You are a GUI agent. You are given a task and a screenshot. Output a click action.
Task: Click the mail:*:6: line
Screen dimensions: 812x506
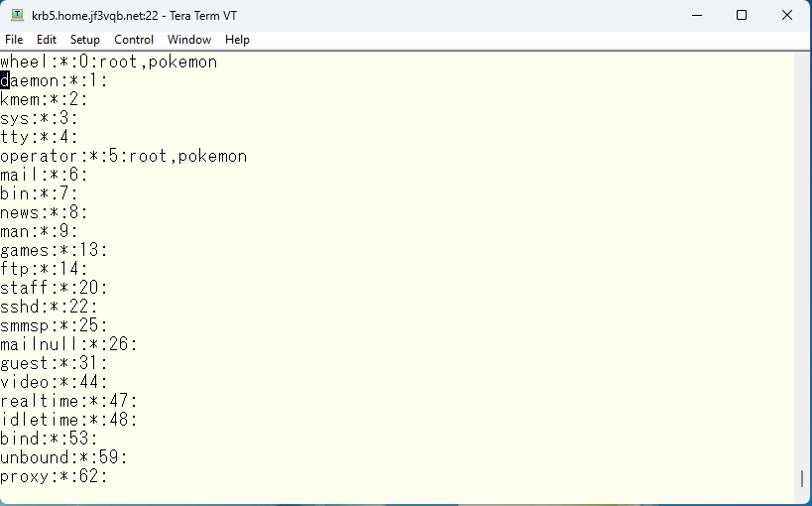[x=44, y=175]
